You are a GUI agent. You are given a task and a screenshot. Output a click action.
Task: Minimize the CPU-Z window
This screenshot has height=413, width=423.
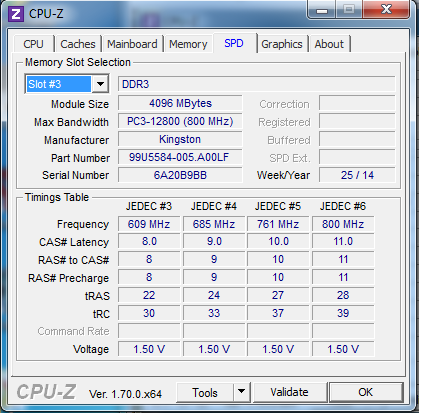pyautogui.click(x=322, y=10)
